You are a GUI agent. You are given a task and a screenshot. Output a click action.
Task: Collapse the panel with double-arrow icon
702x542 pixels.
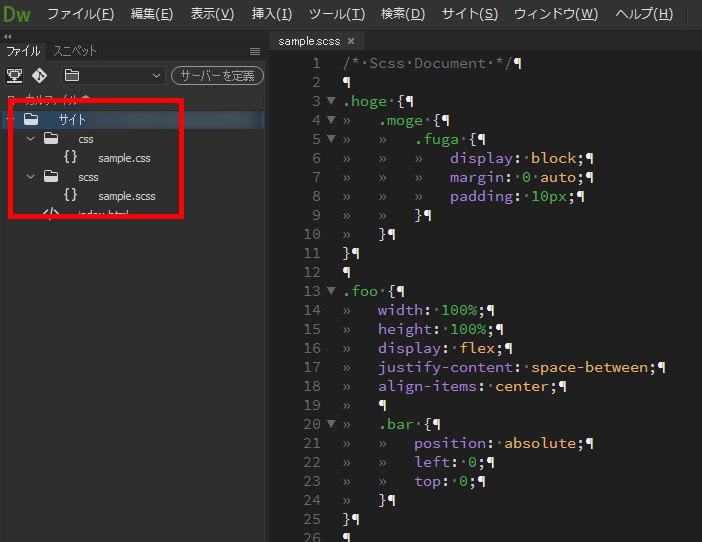[8, 37]
